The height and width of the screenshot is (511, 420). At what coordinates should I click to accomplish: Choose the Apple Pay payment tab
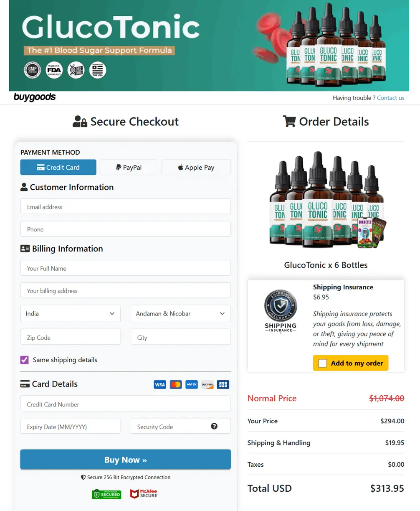point(196,167)
